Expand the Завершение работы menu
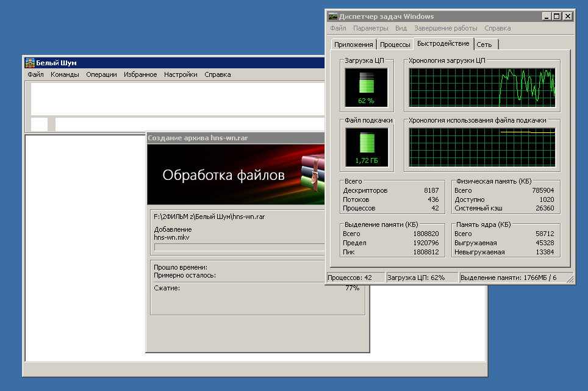 click(x=445, y=28)
